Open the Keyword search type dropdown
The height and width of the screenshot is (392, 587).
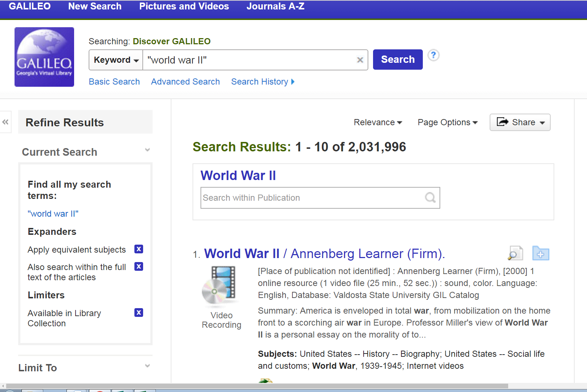[x=116, y=60]
